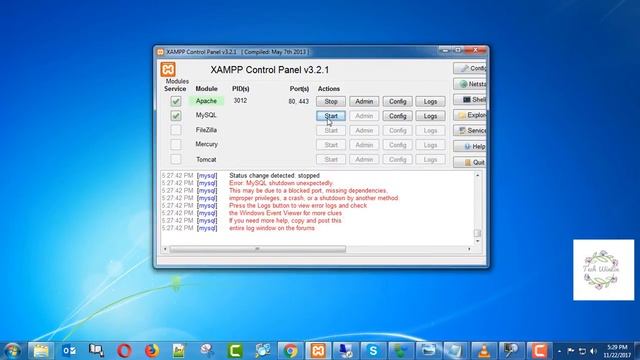Image resolution: width=640 pixels, height=360 pixels.
Task: Quit XAMPP using the Quit button
Action: pyautogui.click(x=470, y=162)
